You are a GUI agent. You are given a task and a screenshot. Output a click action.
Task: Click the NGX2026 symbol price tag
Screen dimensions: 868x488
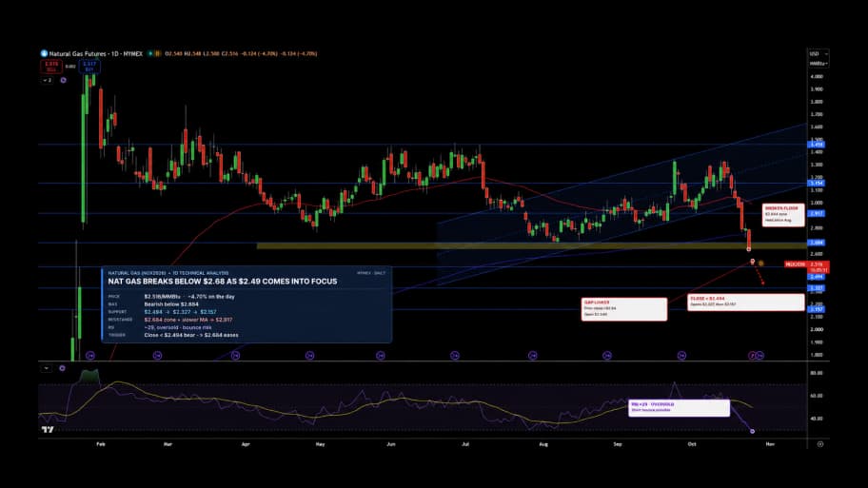796,264
